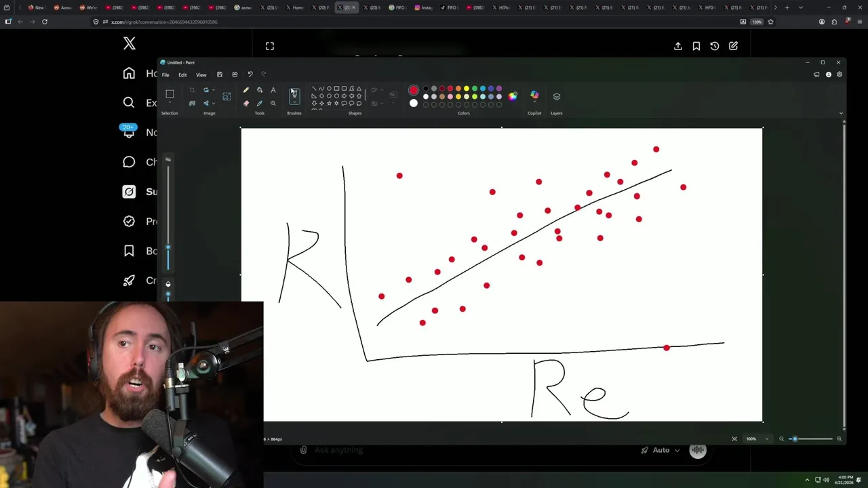
Task: Click the brush size slider on left edge
Action: [x=168, y=247]
